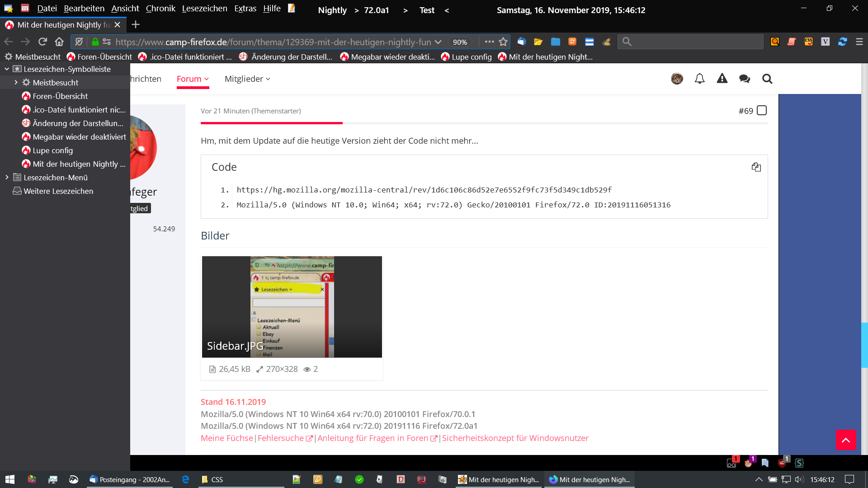
Task: Collapse the Lesezeichen-Symbolleiste folder
Action: pyautogui.click(x=7, y=69)
